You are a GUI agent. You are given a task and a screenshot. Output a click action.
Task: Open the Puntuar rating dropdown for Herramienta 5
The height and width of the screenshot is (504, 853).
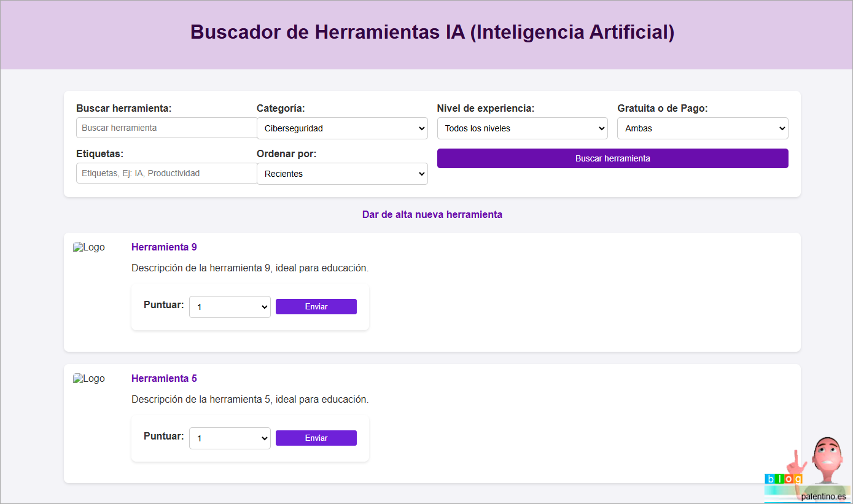230,438
